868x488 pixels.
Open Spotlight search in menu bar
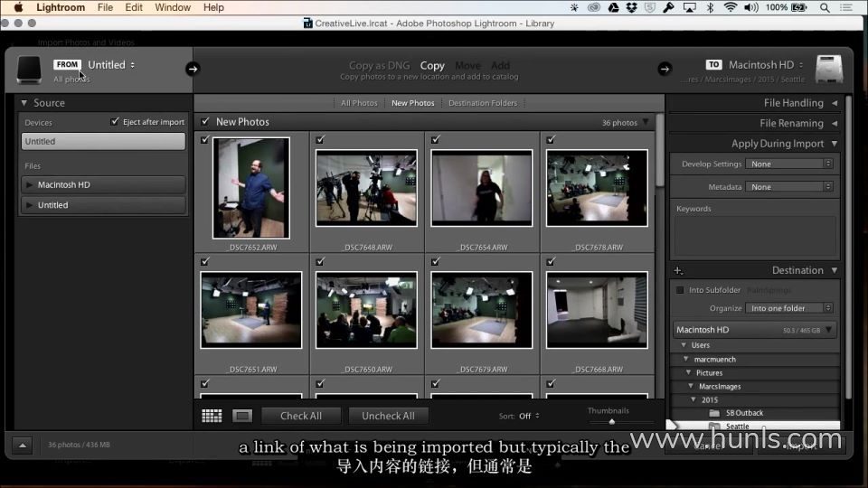click(x=825, y=7)
